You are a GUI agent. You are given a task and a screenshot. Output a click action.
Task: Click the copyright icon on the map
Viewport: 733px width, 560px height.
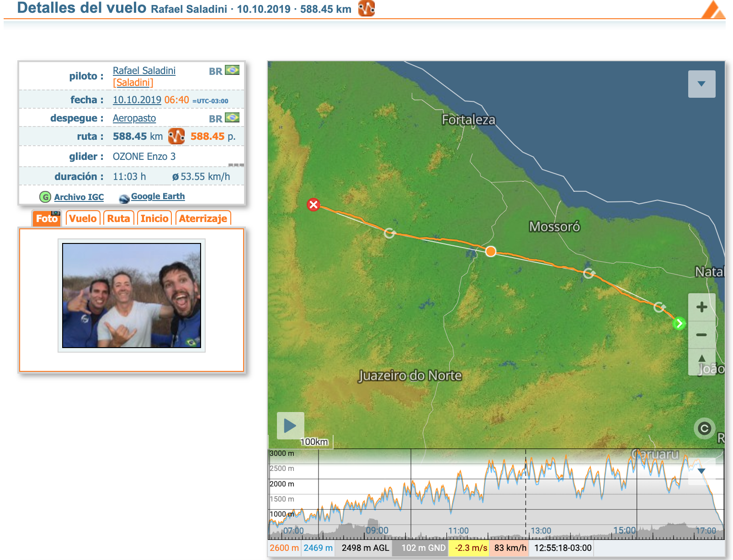(704, 428)
